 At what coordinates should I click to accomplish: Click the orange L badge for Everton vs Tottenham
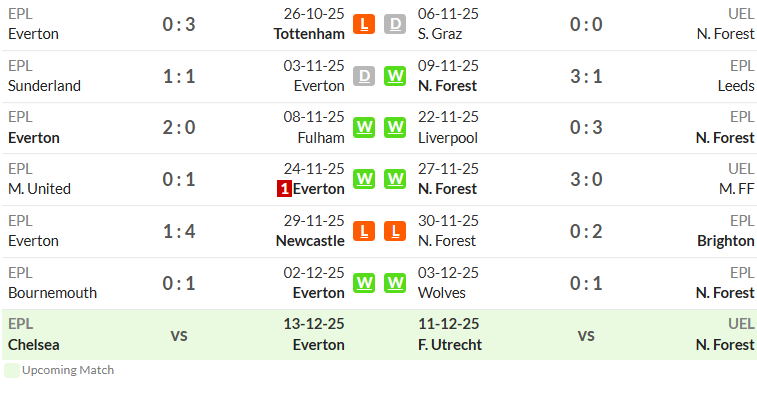pyautogui.click(x=364, y=24)
